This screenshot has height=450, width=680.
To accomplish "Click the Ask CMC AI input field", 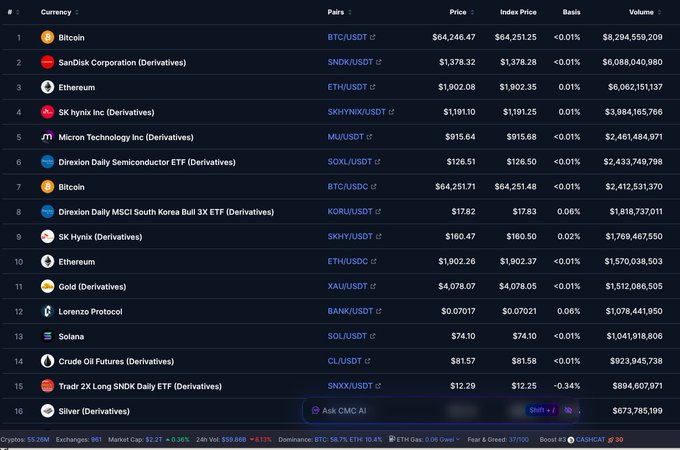I will 441,411.
